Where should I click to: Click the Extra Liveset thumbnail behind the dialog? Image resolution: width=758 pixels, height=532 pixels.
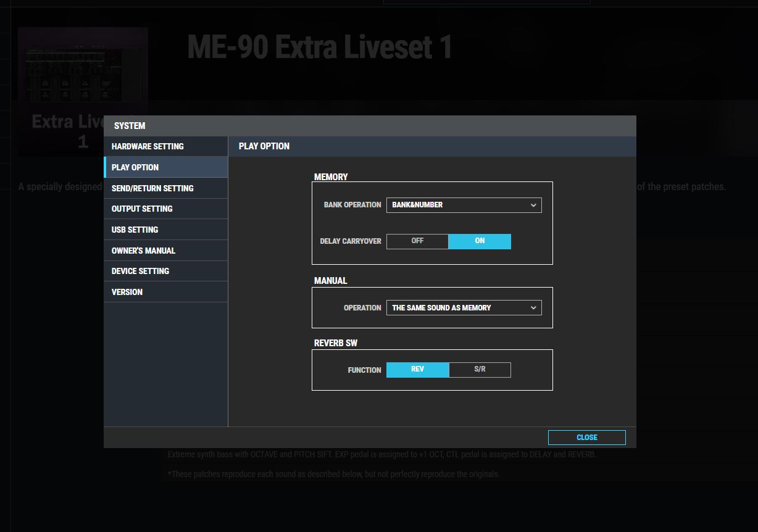pyautogui.click(x=83, y=91)
